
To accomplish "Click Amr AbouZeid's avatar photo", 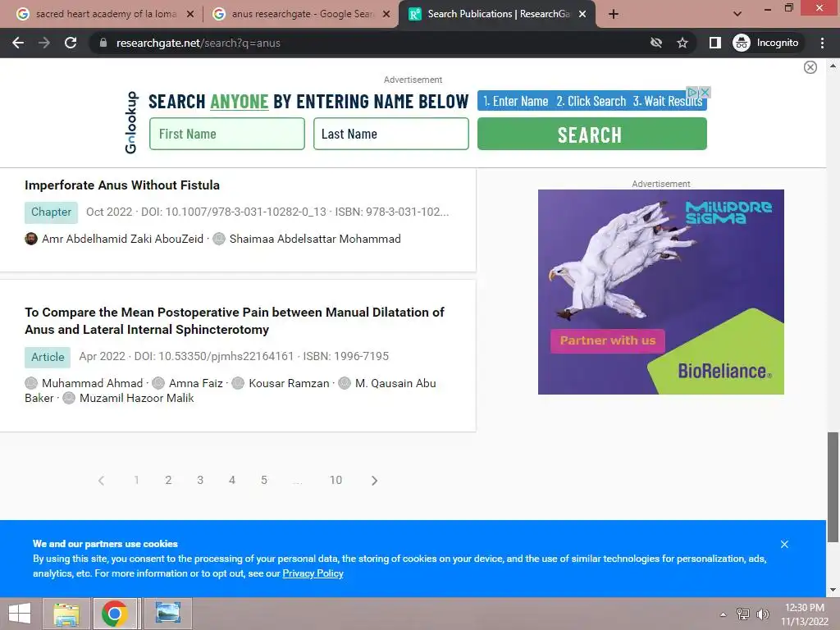I will coord(31,239).
